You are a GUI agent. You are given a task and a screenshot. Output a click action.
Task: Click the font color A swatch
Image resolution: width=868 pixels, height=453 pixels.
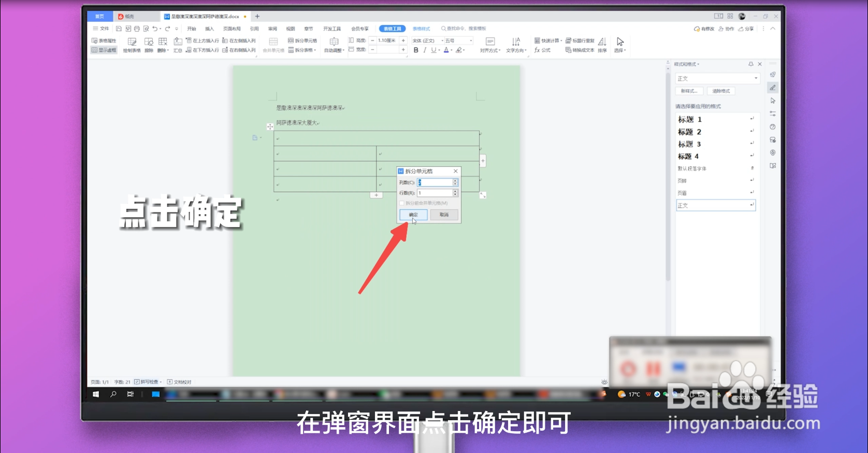point(446,50)
